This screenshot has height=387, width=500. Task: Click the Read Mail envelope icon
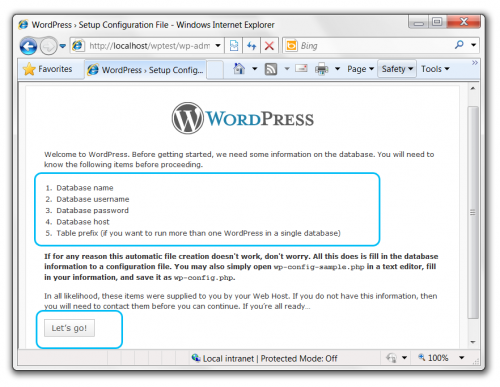(x=301, y=69)
